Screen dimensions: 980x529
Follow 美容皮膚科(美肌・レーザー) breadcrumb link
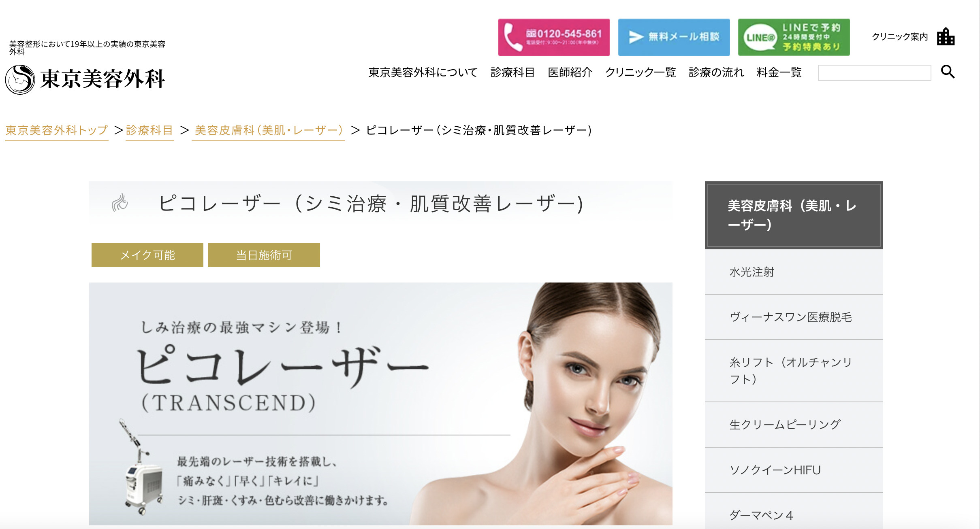point(268,130)
